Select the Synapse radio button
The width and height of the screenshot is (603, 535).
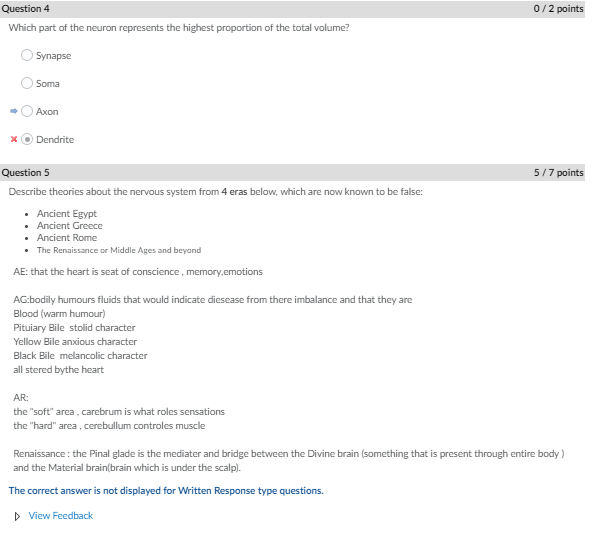(x=28, y=55)
